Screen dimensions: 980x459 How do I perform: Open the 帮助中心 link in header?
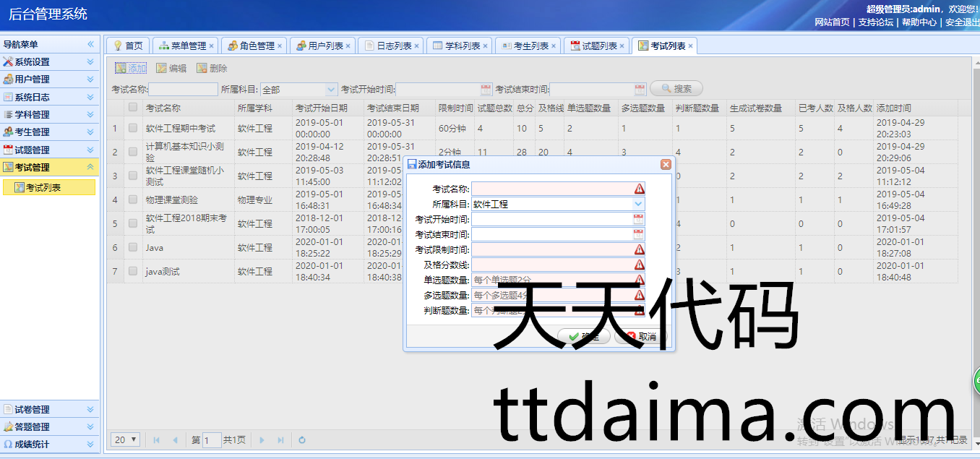(919, 22)
